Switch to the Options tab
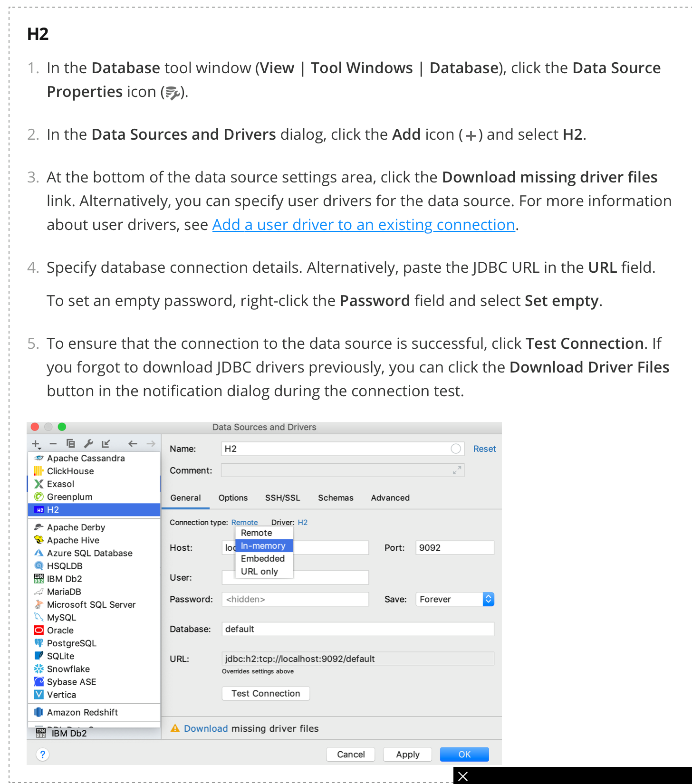 [233, 498]
